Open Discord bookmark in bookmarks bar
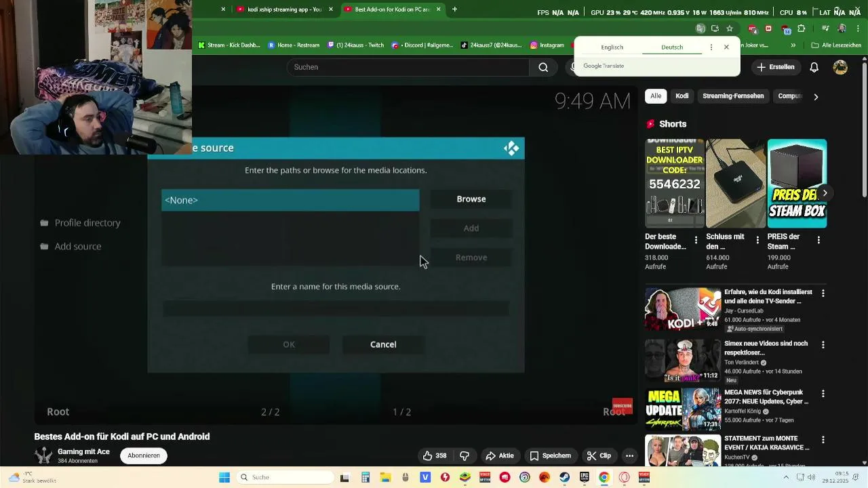This screenshot has width=868, height=488. [422, 45]
